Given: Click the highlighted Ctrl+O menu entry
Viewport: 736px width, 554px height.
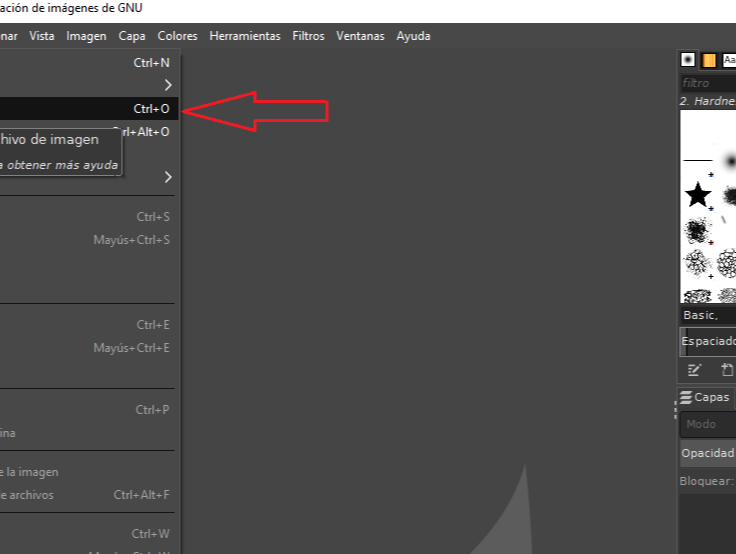Looking at the screenshot, I should pos(88,108).
